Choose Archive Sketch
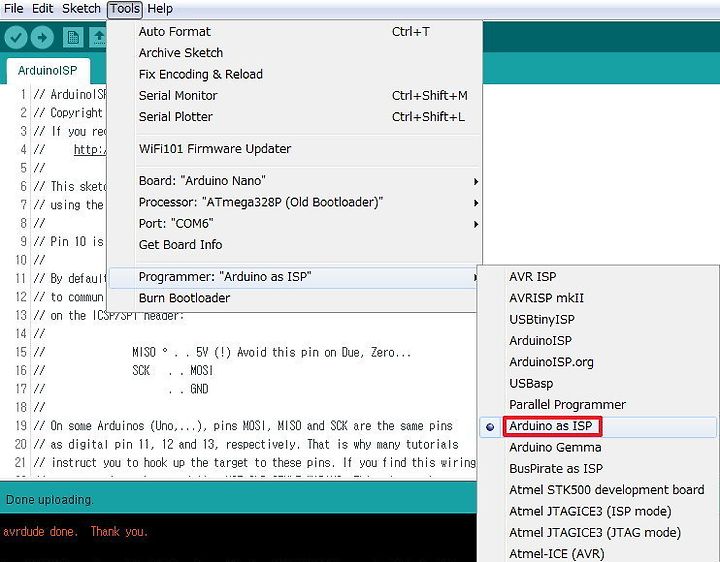This screenshot has width=720, height=562. click(x=294, y=53)
